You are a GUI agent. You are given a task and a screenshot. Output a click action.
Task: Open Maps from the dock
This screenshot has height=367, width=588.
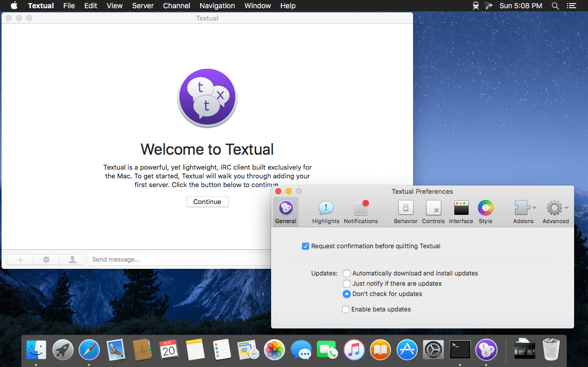(x=248, y=350)
